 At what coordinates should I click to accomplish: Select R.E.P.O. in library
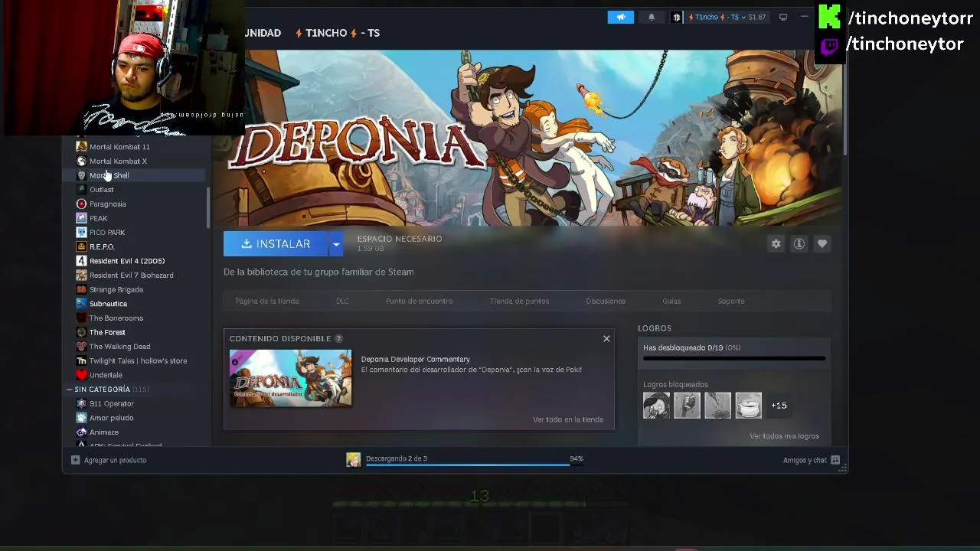click(102, 246)
